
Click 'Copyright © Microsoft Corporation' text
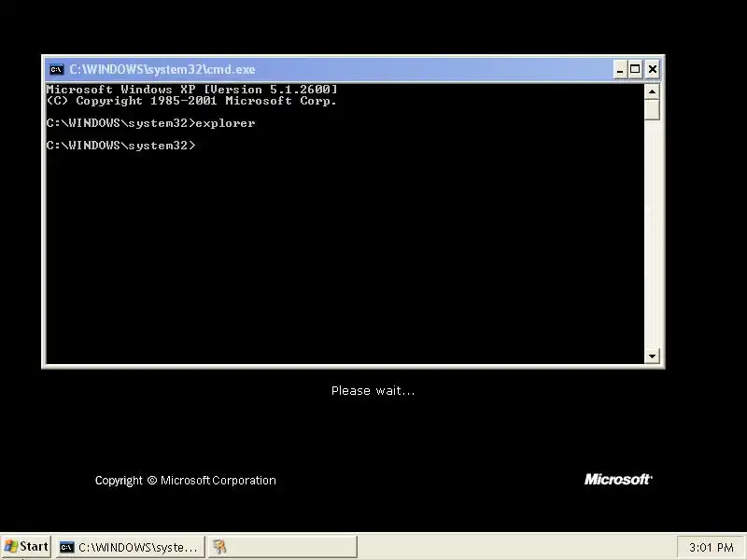pos(185,481)
